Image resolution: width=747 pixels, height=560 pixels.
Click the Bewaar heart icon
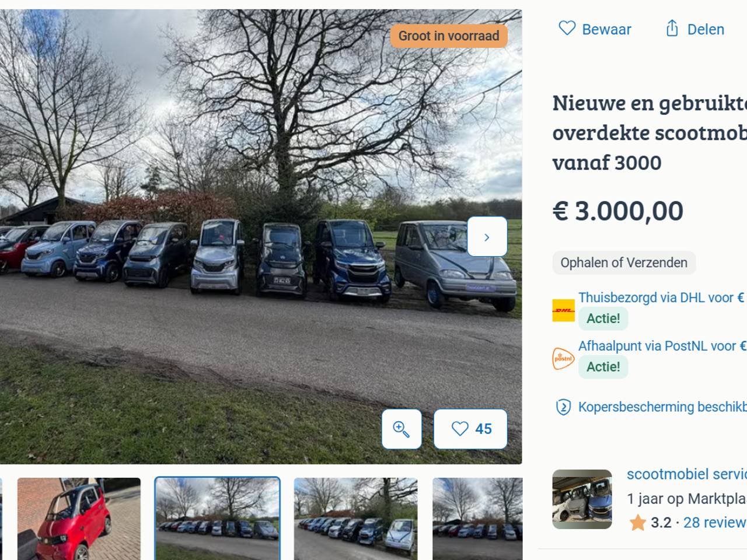click(x=567, y=28)
